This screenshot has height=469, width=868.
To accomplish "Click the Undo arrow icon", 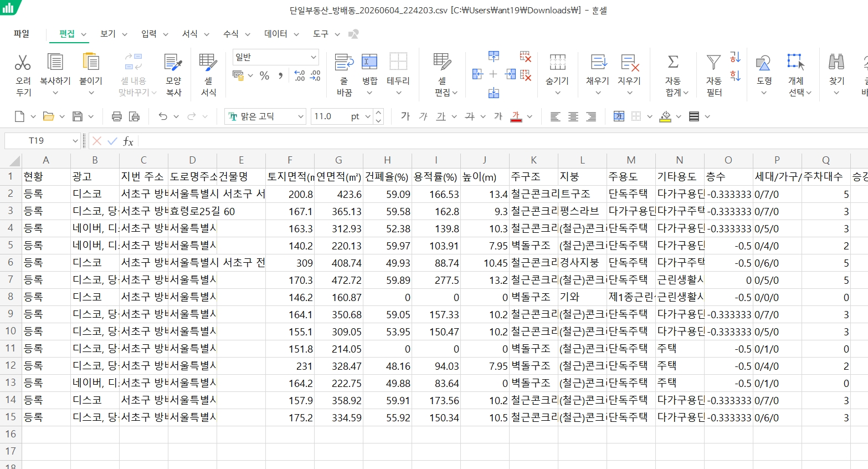I will click(x=163, y=116).
